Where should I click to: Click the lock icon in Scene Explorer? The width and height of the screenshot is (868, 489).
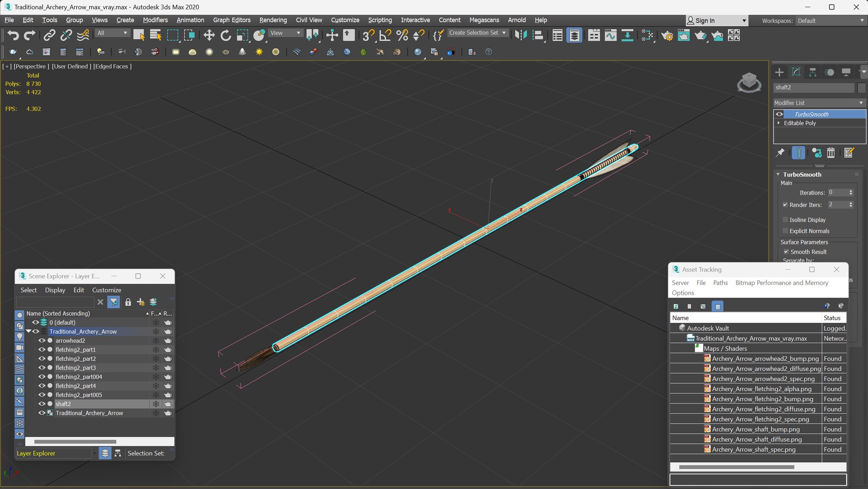[128, 302]
